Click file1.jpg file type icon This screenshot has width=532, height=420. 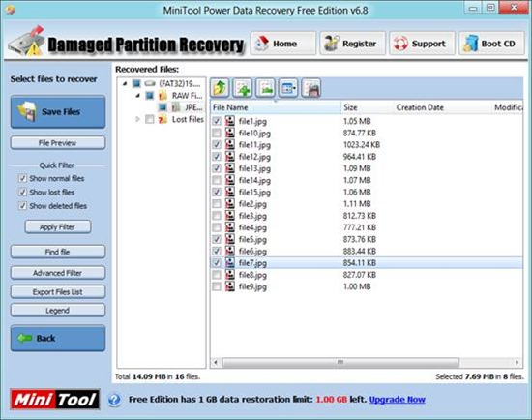point(230,121)
